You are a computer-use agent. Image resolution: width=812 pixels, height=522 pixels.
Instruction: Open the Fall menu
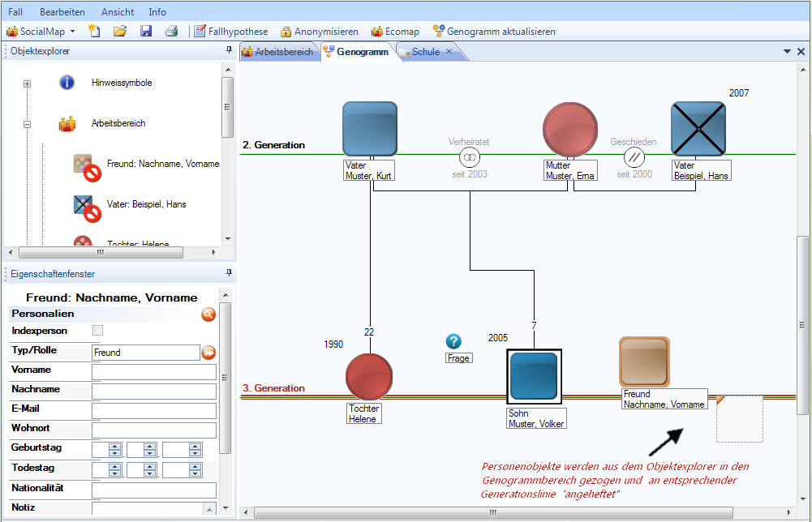(15, 11)
